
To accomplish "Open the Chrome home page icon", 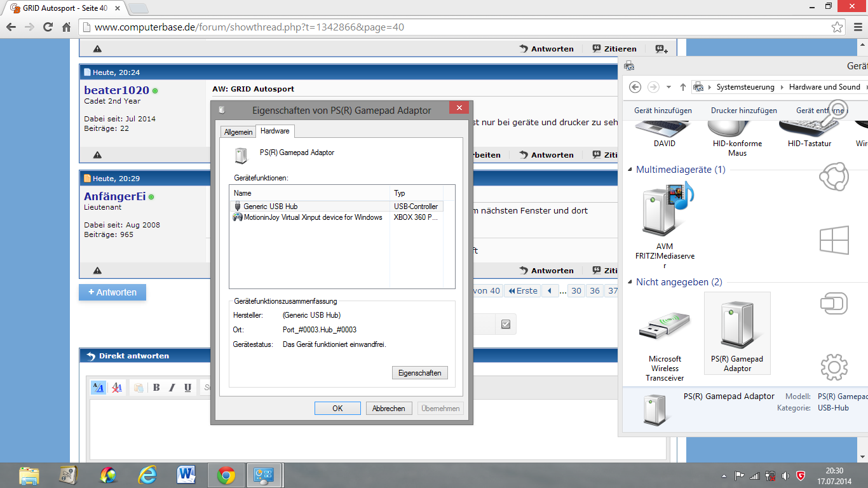I will [66, 27].
